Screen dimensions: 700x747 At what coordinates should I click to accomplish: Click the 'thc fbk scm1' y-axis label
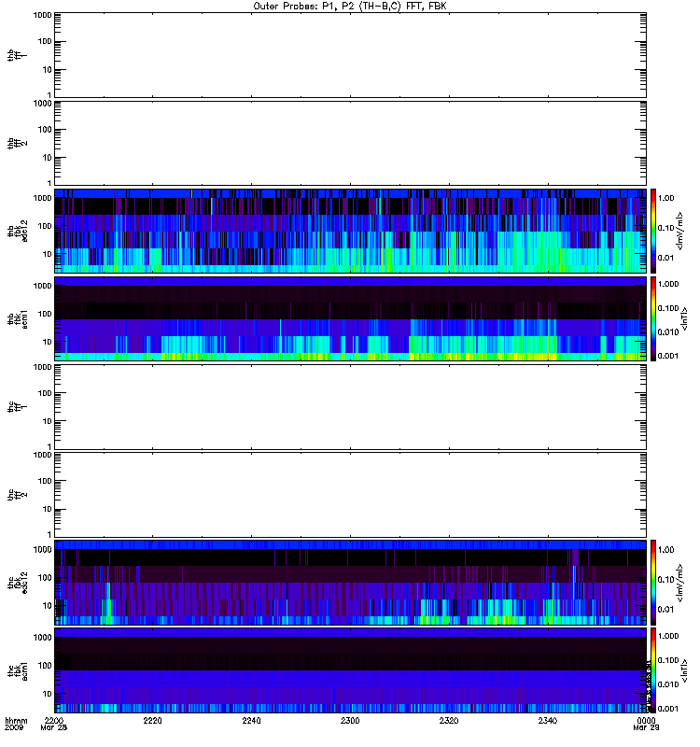pos(17,670)
